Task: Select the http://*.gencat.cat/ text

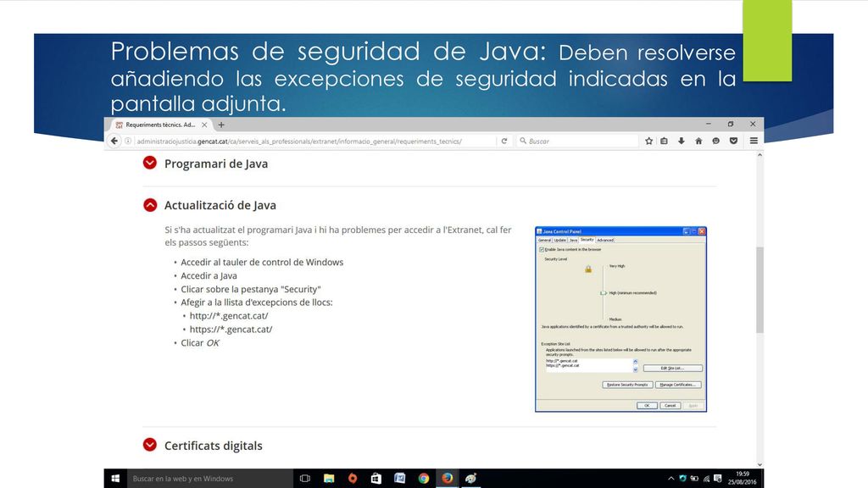Action: click(229, 316)
